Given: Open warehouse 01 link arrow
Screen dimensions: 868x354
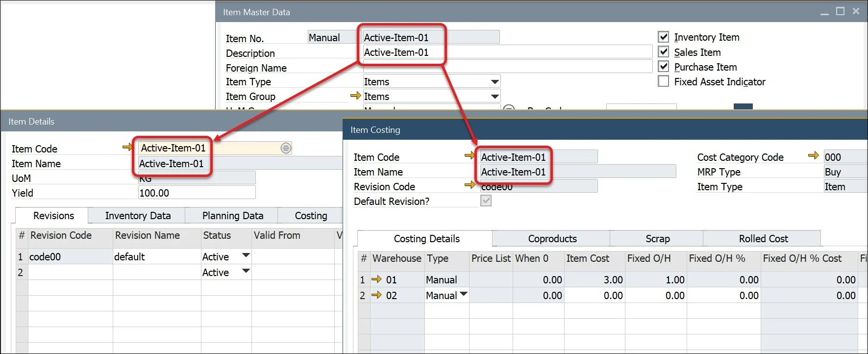Looking at the screenshot, I should 376,279.
